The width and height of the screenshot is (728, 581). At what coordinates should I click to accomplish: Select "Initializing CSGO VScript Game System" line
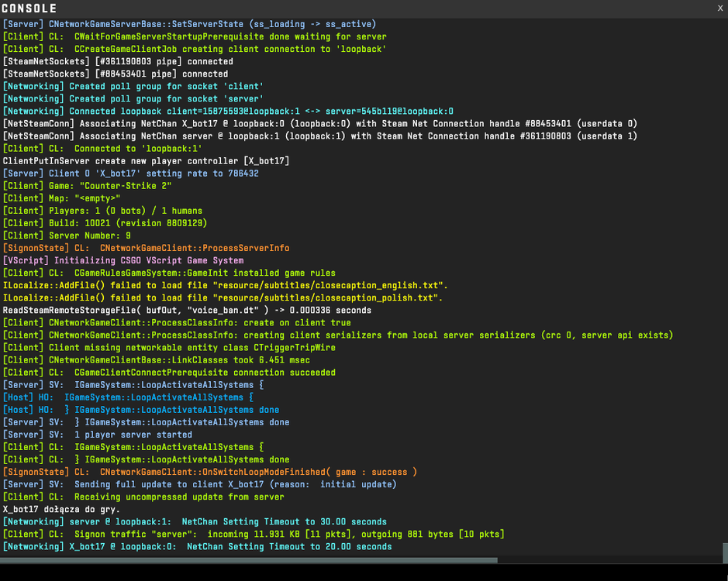(x=123, y=261)
